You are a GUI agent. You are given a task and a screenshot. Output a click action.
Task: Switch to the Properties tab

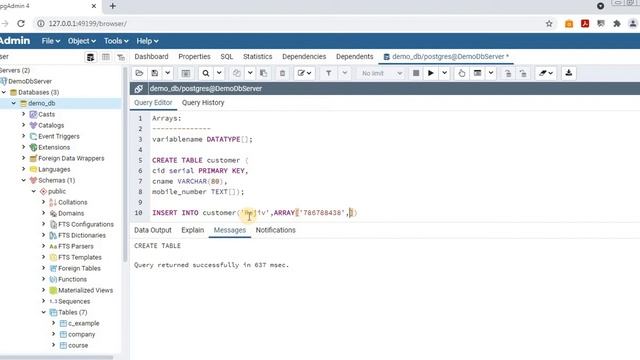pos(194,57)
